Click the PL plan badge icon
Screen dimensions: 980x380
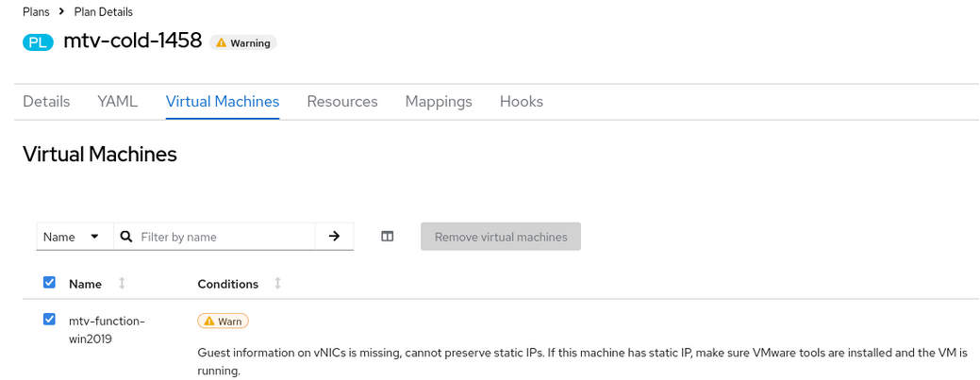[x=38, y=42]
